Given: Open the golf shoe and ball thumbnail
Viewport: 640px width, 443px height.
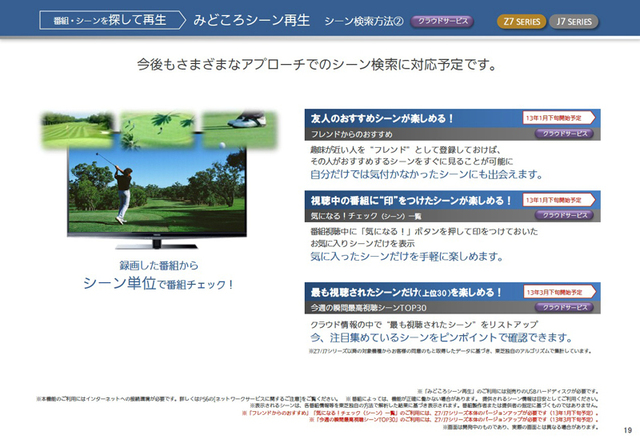Looking at the screenshot, I should (240, 130).
